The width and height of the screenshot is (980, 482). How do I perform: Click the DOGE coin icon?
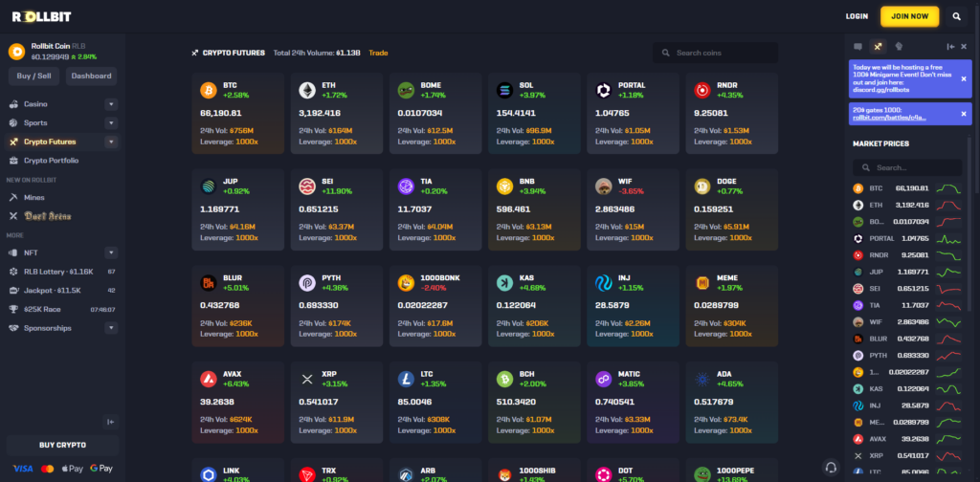point(702,186)
